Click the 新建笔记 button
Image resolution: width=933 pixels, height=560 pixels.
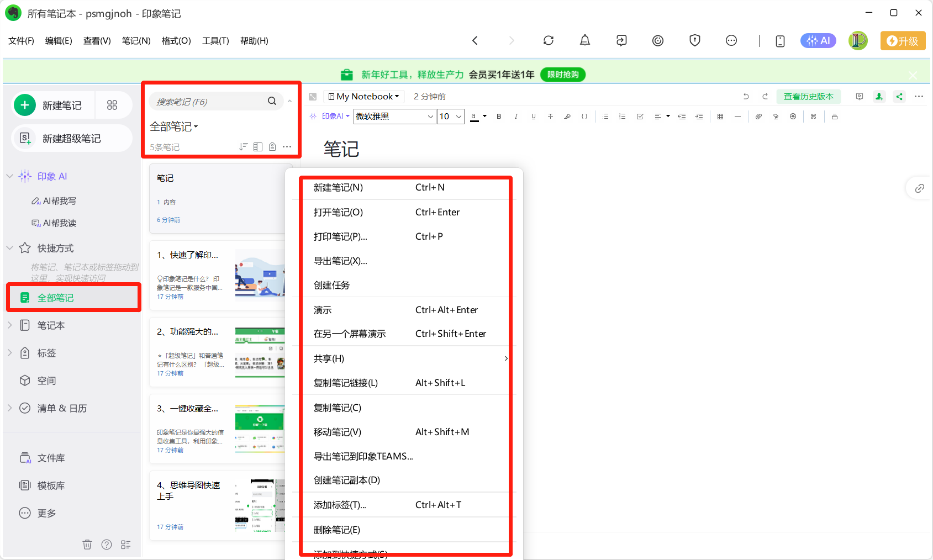(x=54, y=105)
